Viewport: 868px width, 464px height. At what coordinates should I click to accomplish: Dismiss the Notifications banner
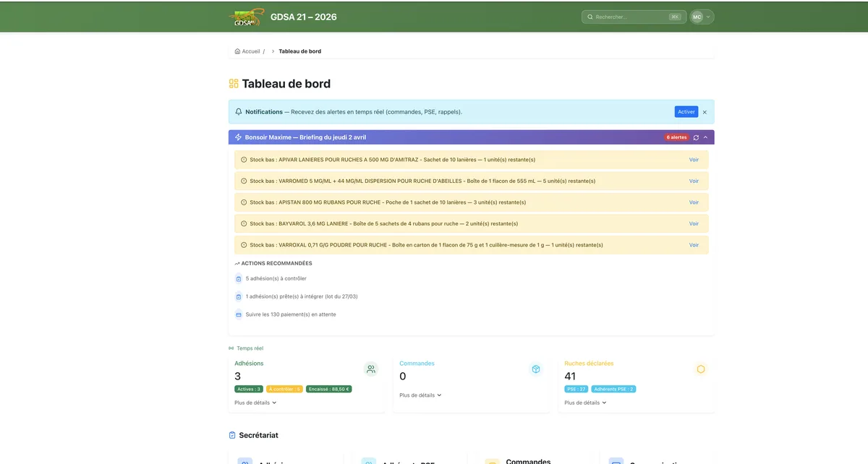[x=704, y=111]
